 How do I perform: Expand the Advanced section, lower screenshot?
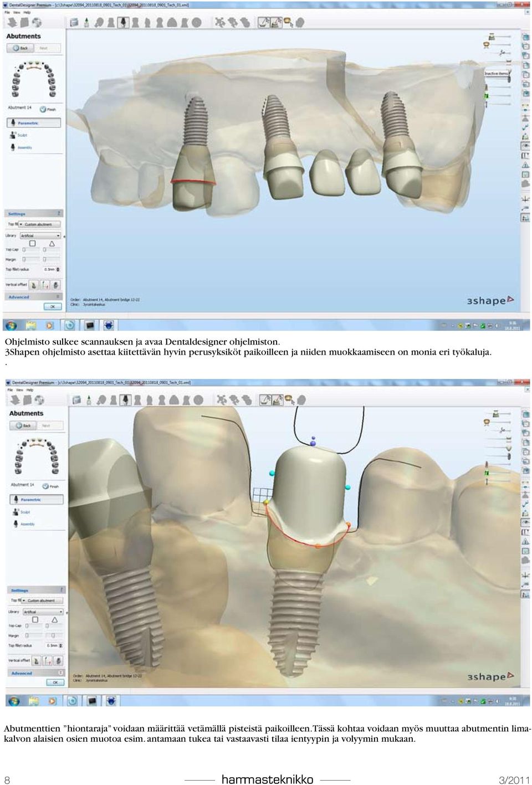(x=36, y=673)
